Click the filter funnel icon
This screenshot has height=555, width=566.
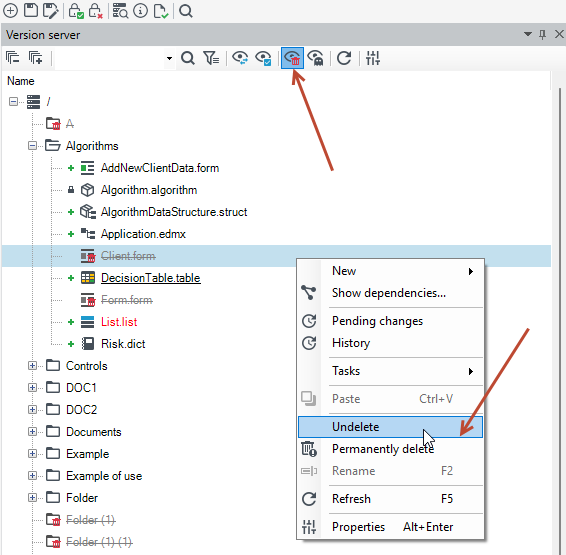211,58
